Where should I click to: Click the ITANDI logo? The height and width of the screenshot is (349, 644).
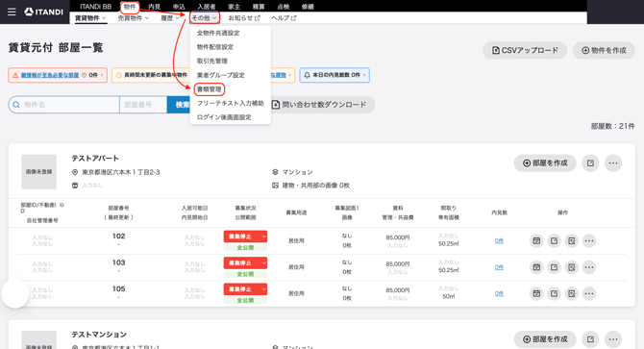coord(43,12)
